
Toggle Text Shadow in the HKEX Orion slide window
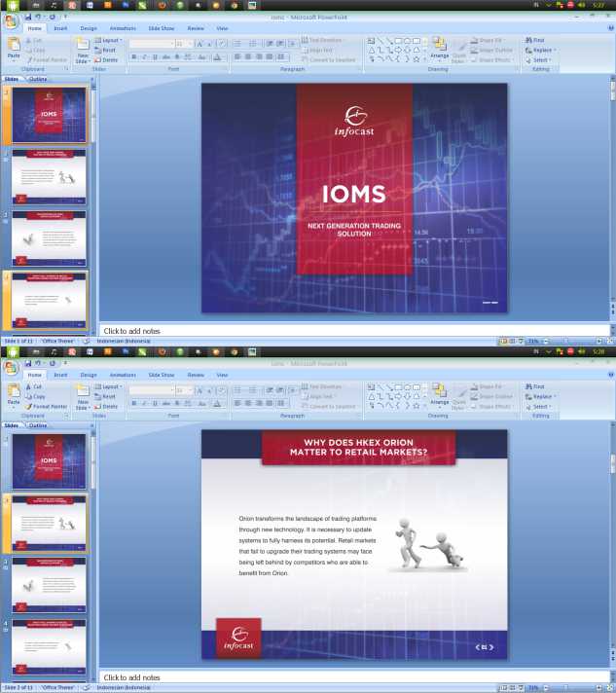pyautogui.click(x=177, y=404)
